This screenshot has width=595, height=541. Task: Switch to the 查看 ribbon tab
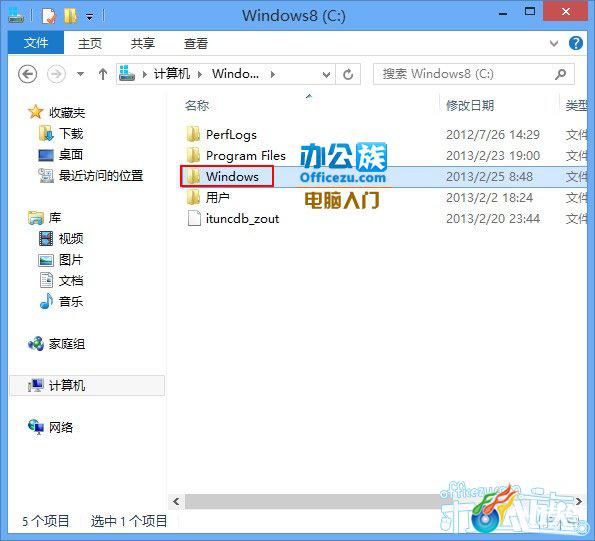coord(196,43)
